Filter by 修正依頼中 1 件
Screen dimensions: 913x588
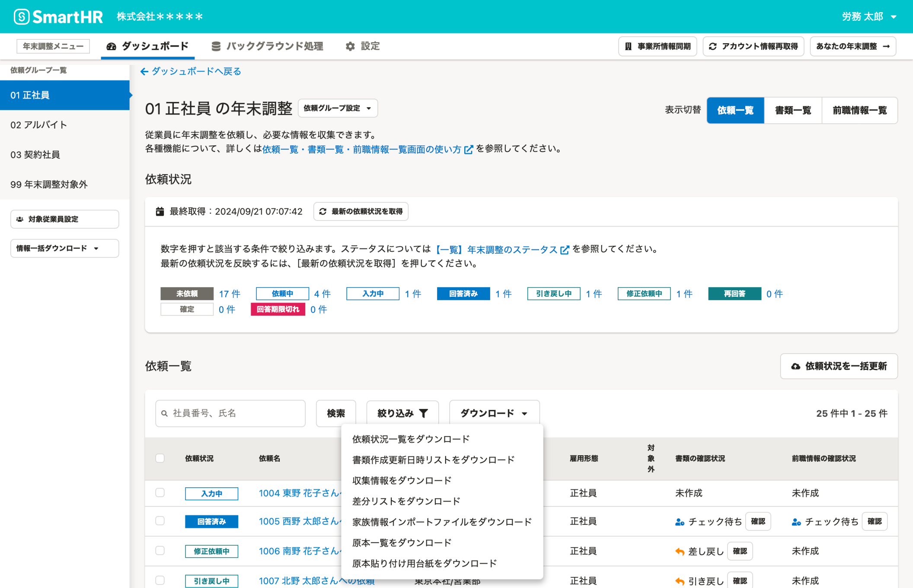[684, 294]
